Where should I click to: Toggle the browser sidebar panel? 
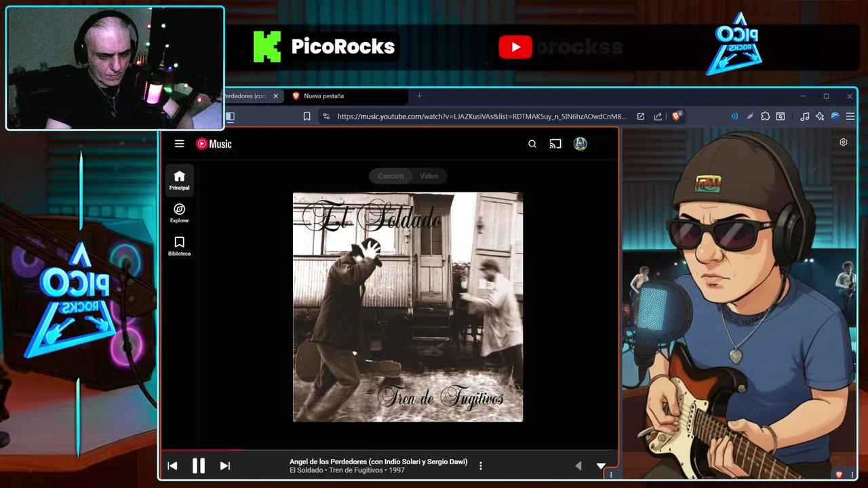(231, 117)
